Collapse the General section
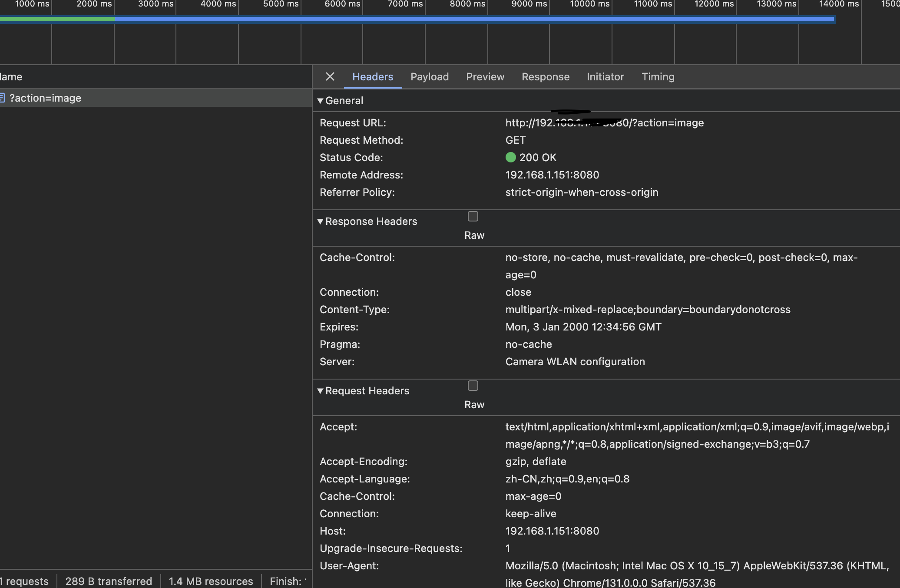 pyautogui.click(x=320, y=101)
